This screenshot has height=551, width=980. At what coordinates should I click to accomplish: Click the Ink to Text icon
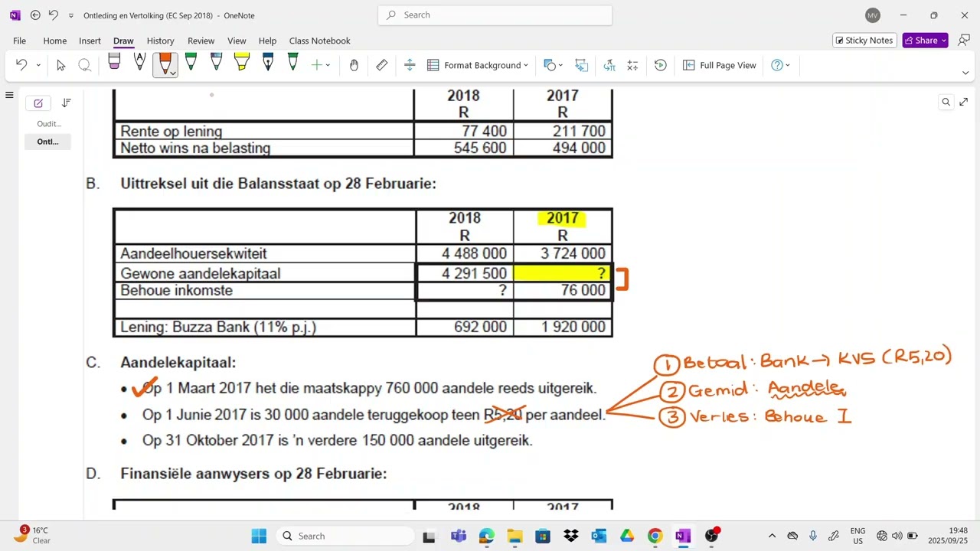609,66
